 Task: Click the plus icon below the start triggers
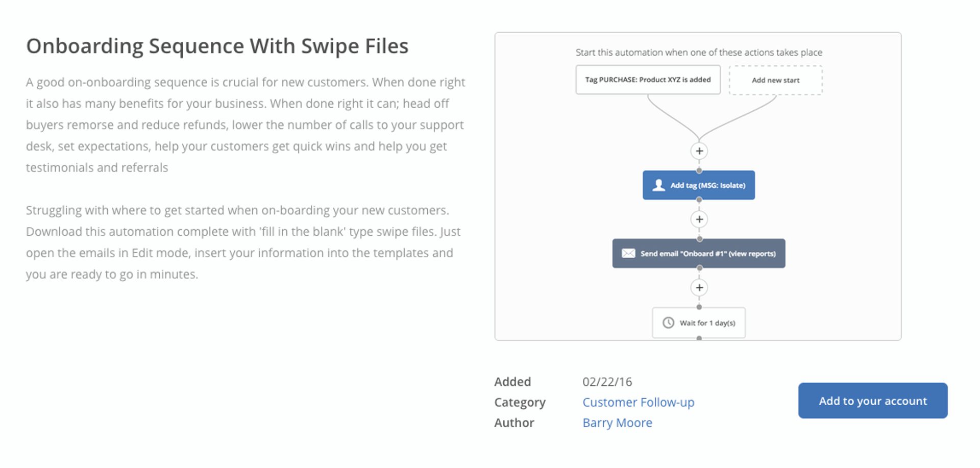[x=699, y=151]
